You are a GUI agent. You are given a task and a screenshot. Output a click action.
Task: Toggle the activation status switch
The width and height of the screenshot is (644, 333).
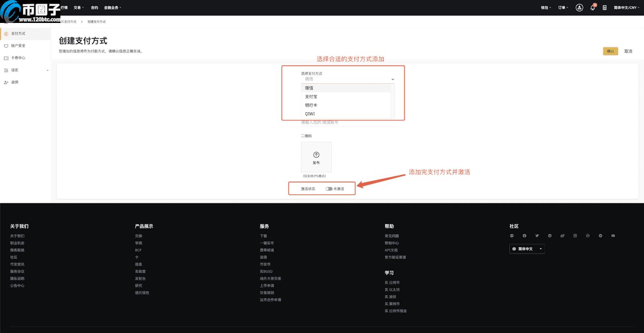pos(329,189)
